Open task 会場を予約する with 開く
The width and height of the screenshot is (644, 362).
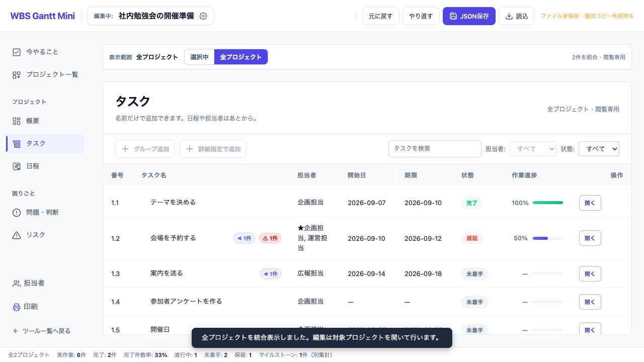coord(590,238)
